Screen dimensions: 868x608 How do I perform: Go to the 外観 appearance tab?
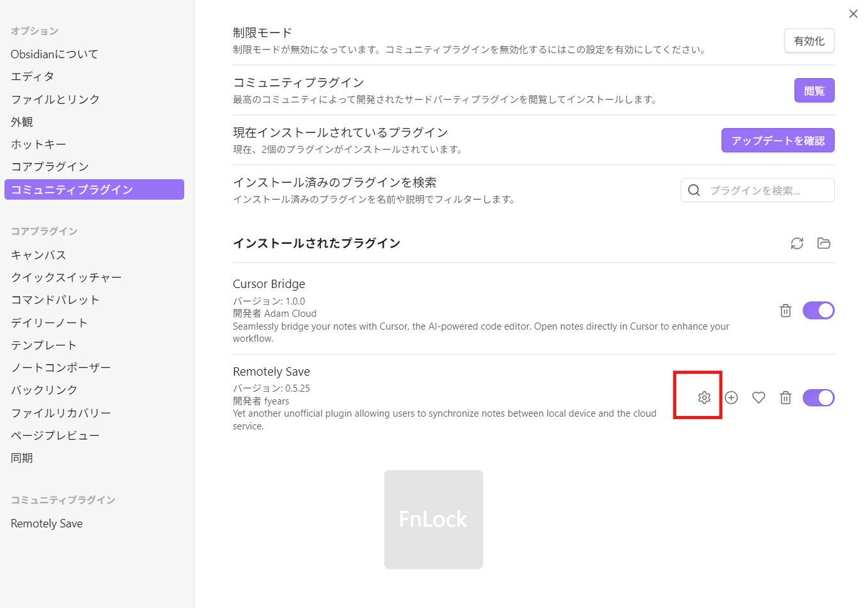[94, 122]
